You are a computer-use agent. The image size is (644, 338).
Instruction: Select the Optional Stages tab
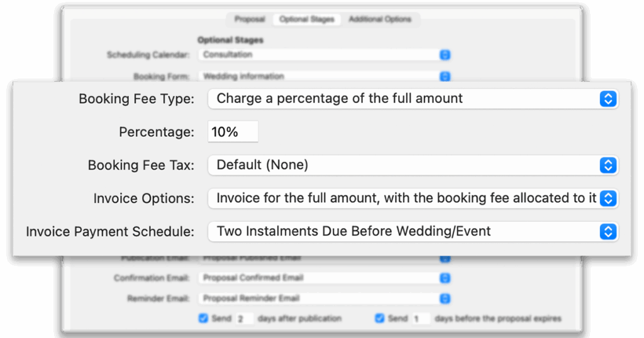(x=307, y=19)
